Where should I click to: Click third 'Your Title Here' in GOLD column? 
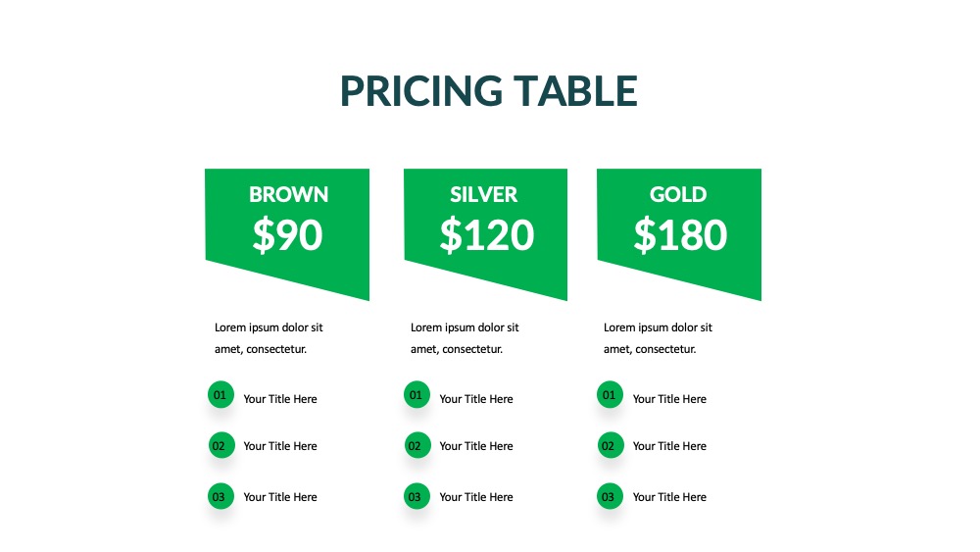[669, 497]
